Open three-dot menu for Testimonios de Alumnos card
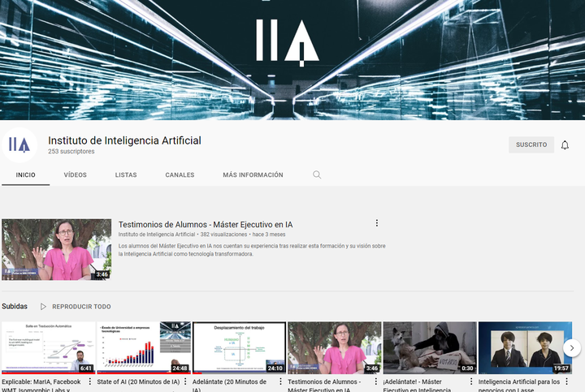Viewport: 585px width, 392px height. pos(376,381)
